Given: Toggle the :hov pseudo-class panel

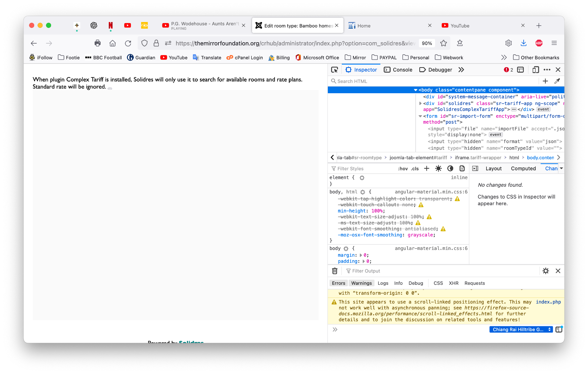Looking at the screenshot, I should point(403,169).
